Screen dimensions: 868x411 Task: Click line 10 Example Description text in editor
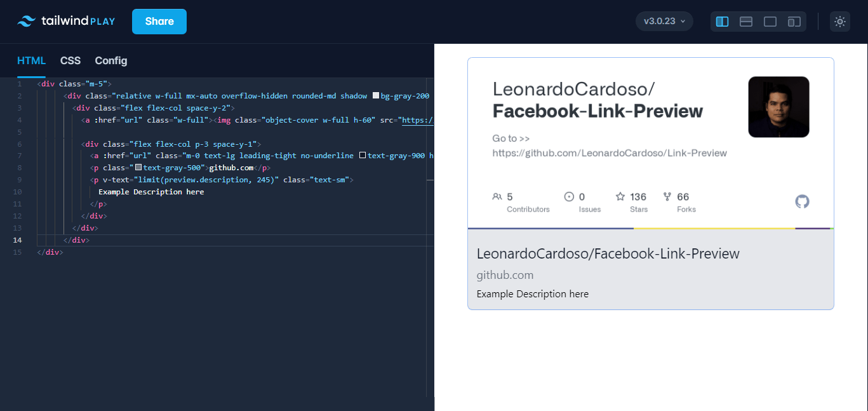(151, 192)
